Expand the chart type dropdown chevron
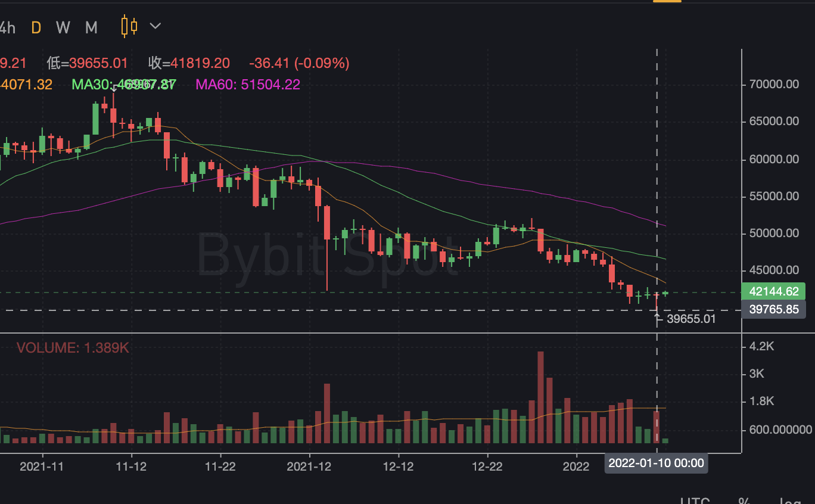 coord(155,26)
